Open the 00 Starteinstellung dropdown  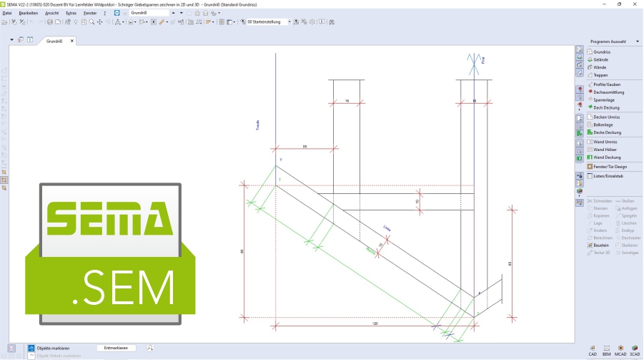click(x=289, y=22)
